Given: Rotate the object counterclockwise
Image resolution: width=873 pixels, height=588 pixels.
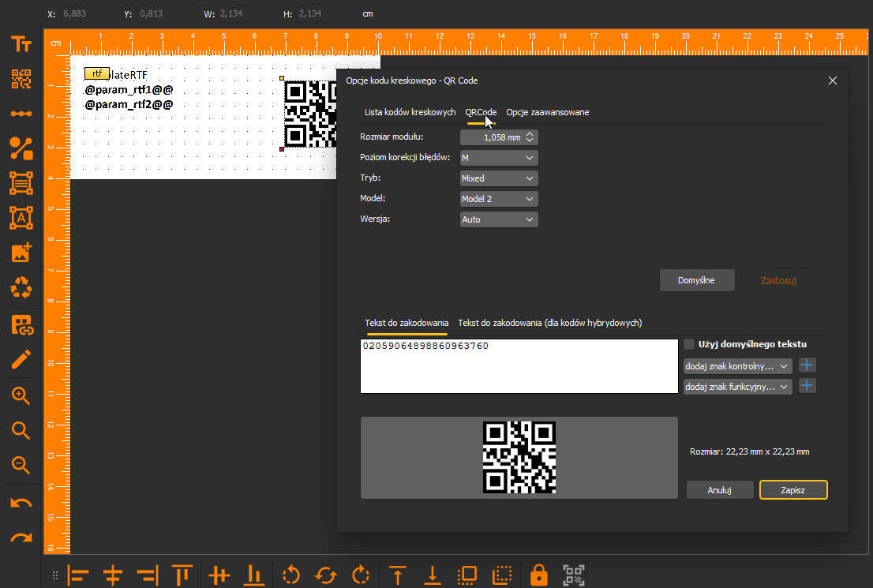Looking at the screenshot, I should pyautogui.click(x=291, y=575).
